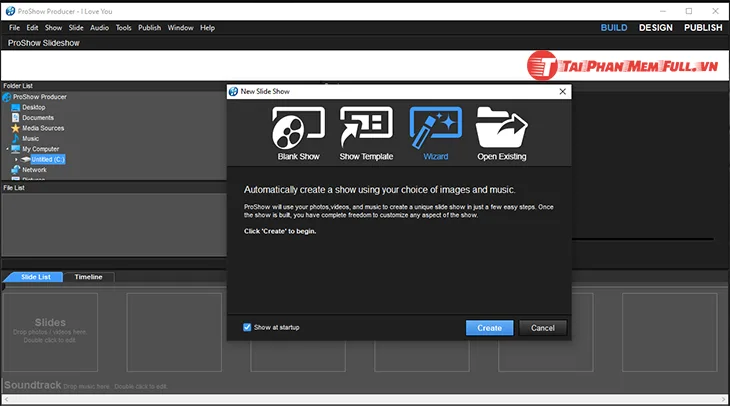Select Music in the Folder List
Viewport: 730px width, 406px height.
point(30,139)
